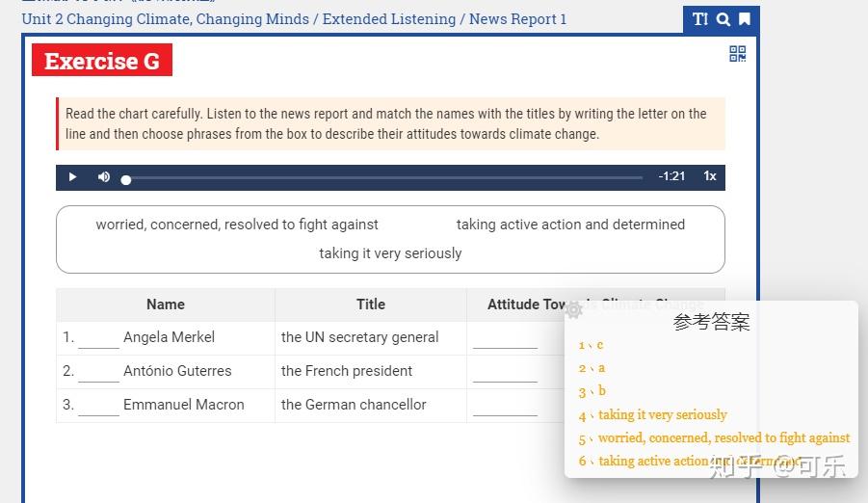Bookmark this exercise page
Image resolution: width=868 pixels, height=503 pixels.
tap(745, 19)
